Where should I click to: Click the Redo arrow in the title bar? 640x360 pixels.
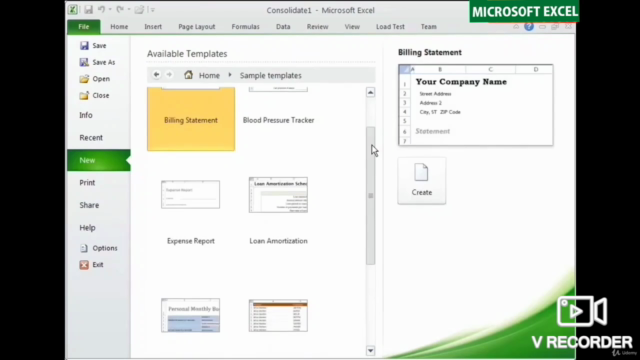point(120,9)
